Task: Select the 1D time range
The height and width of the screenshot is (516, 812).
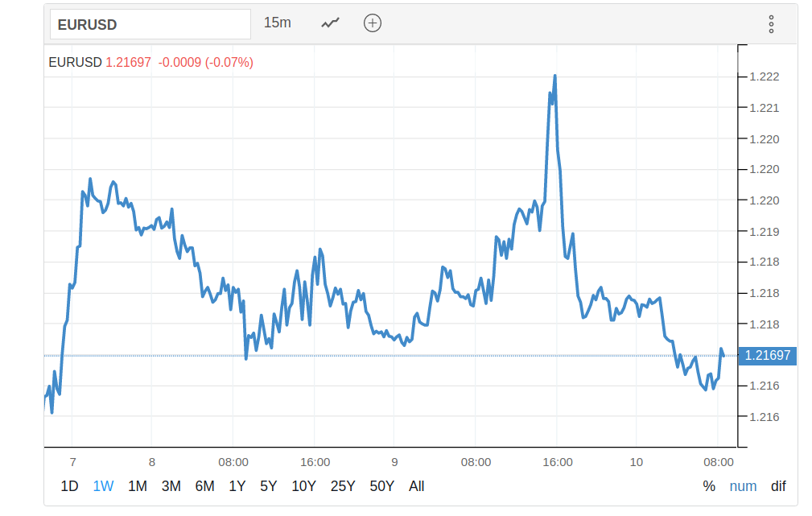Action: click(x=70, y=486)
